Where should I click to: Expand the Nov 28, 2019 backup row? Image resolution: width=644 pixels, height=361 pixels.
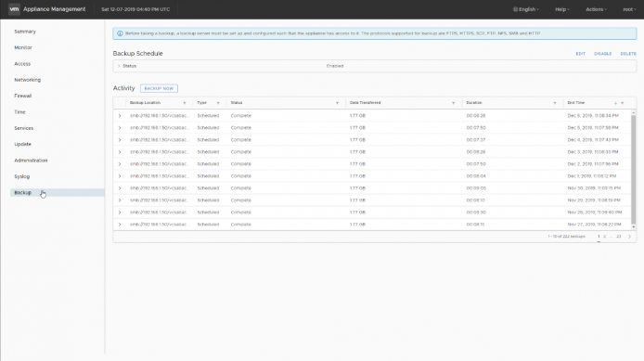120,213
